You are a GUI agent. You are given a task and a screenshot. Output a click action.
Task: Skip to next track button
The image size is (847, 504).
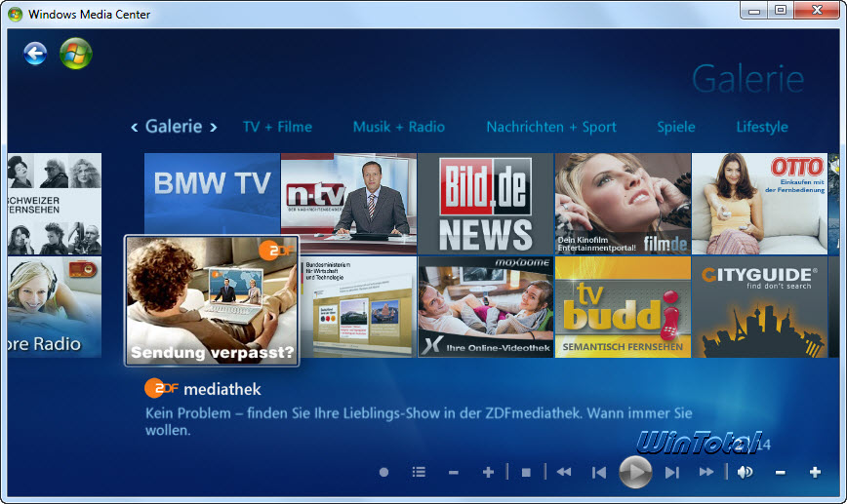672,473
